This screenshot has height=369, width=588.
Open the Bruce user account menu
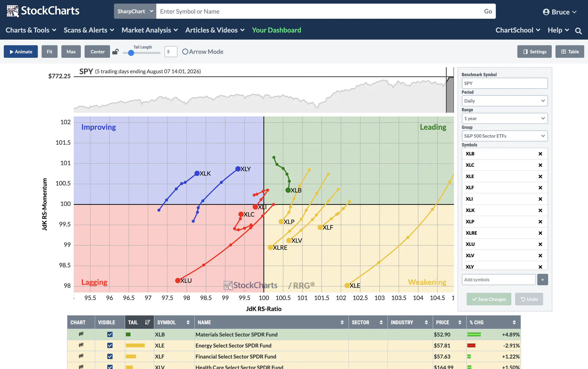[x=560, y=12]
